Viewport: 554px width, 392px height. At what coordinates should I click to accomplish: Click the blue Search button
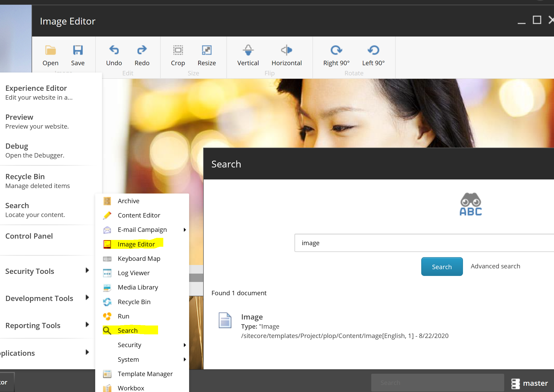[x=442, y=267]
